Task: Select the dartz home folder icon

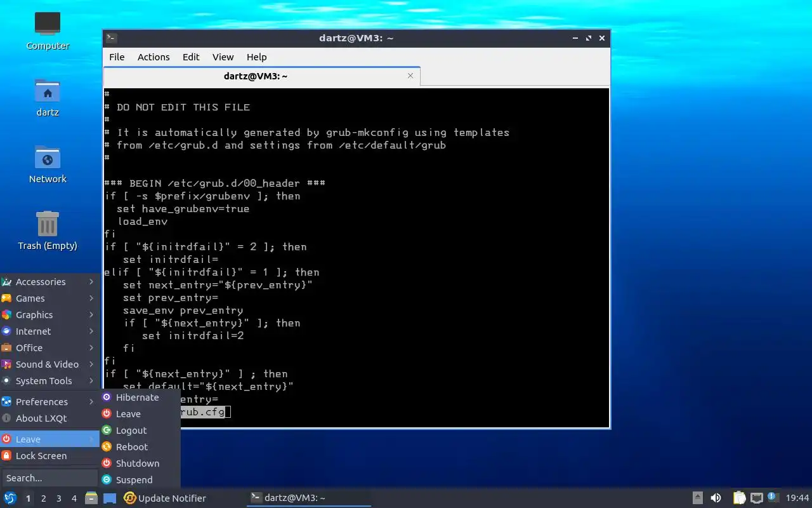Action: click(x=48, y=98)
